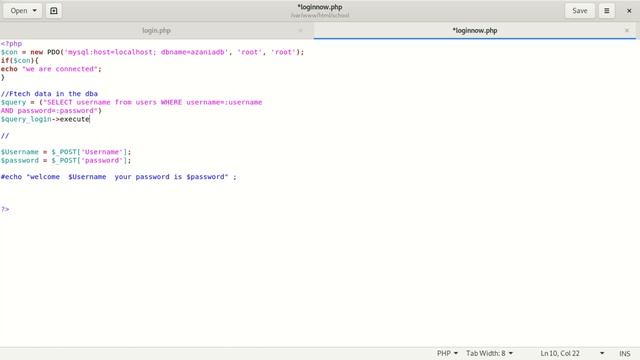The image size is (640, 360).
Task: Click the if($con){ line
Action: tap(20, 60)
